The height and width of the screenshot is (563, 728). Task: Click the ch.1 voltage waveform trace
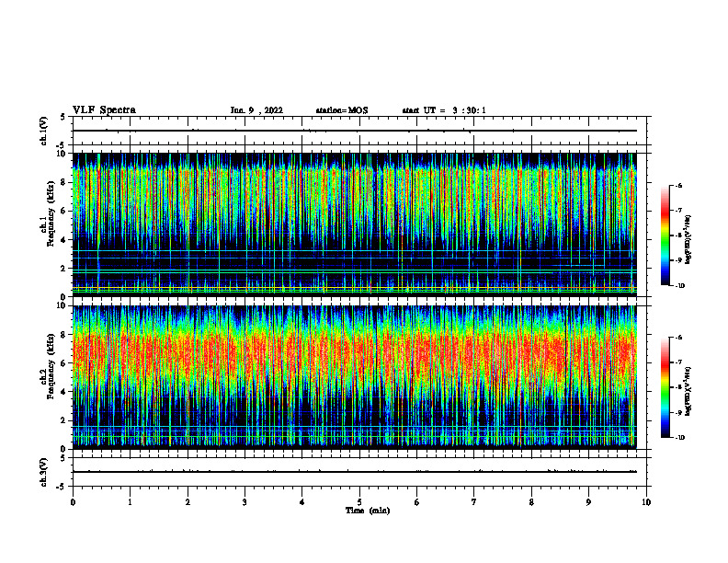coord(354,131)
